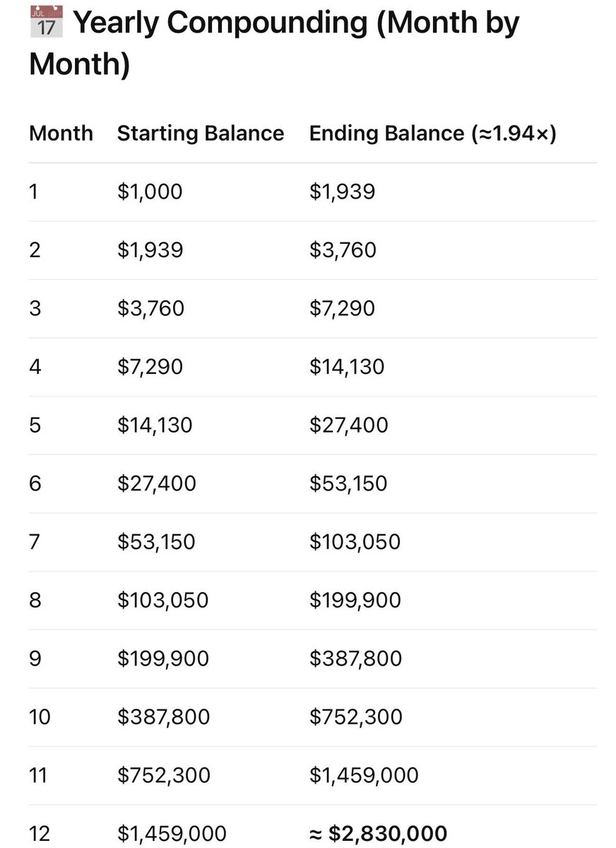Screen dimensions: 616x848
Task: Select the month 10 row number
Action: click(x=39, y=717)
